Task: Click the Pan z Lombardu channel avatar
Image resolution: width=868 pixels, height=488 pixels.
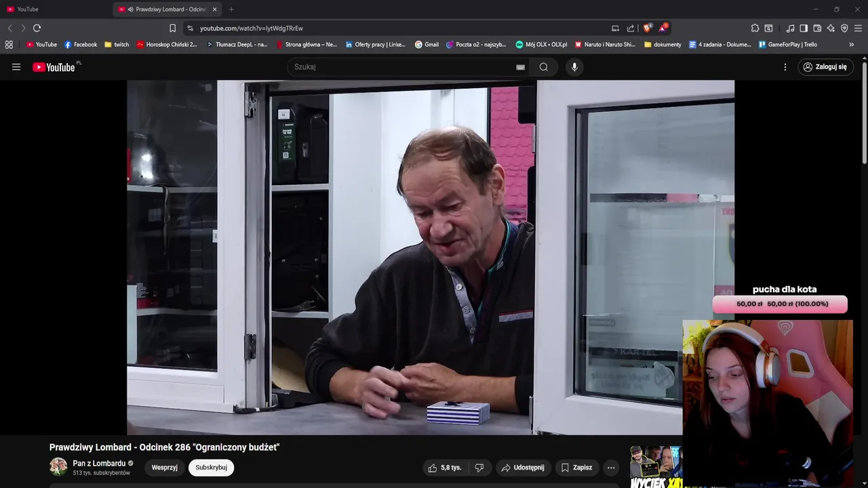Action: pos(58,467)
